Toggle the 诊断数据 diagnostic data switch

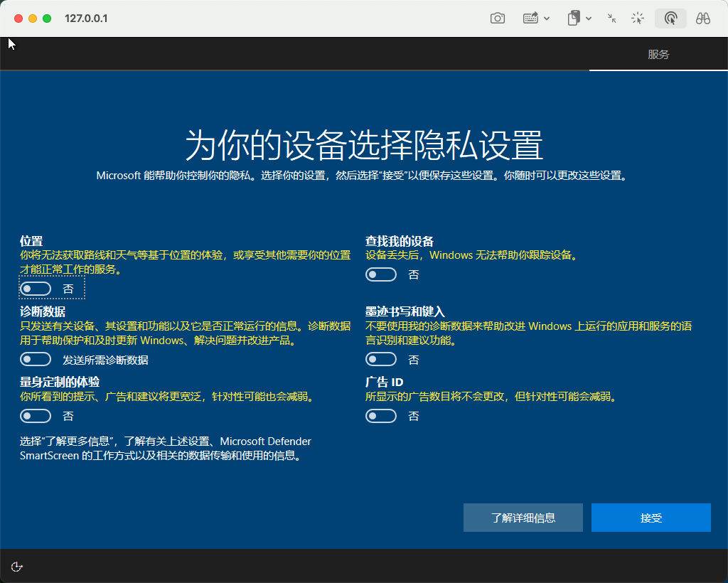(36, 360)
